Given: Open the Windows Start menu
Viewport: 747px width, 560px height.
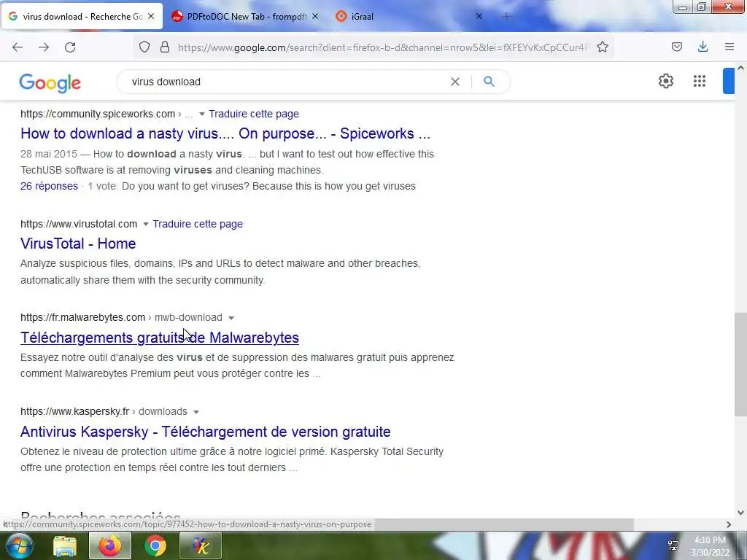Looking at the screenshot, I should (18, 546).
